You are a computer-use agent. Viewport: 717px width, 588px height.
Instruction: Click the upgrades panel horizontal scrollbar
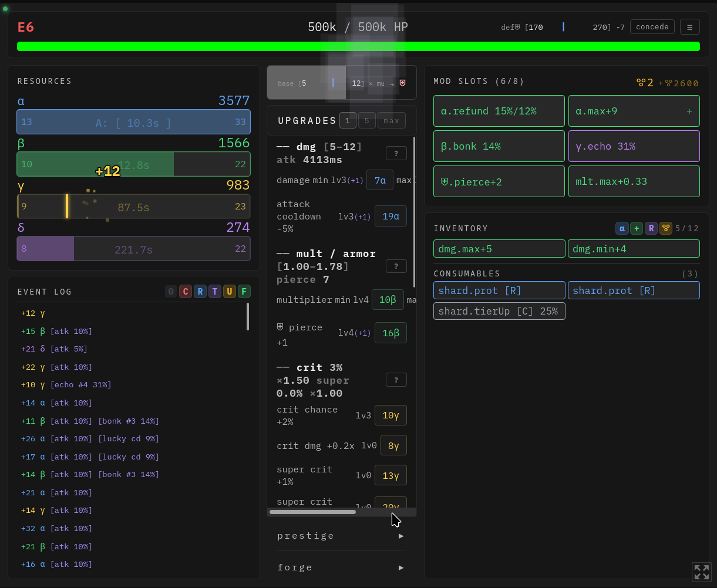[312, 512]
